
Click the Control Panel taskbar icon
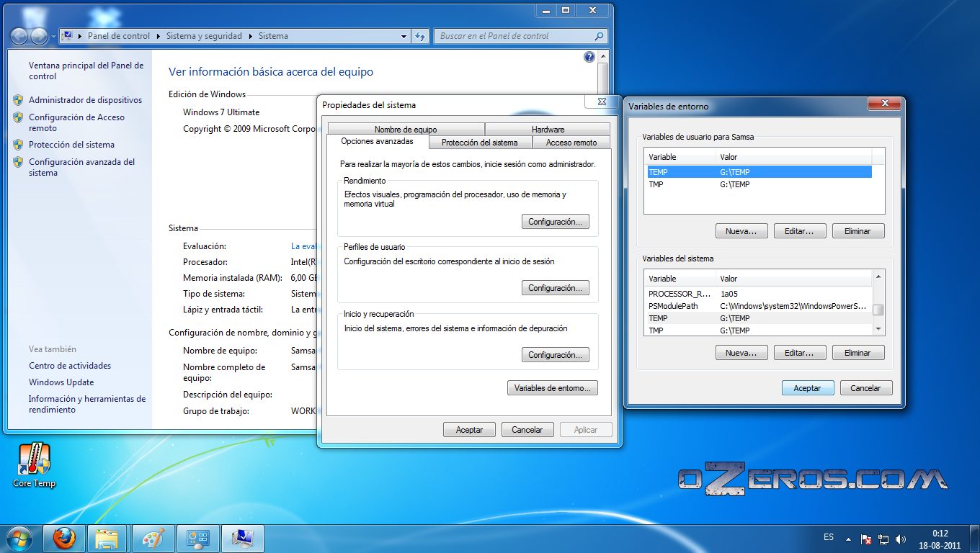[197, 538]
